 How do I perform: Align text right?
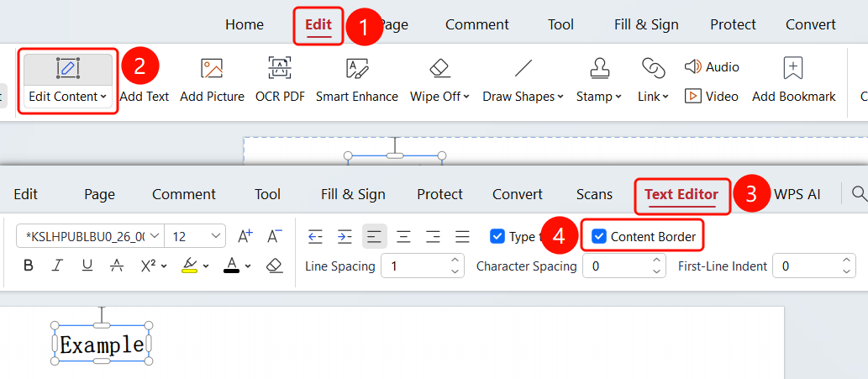click(x=434, y=237)
